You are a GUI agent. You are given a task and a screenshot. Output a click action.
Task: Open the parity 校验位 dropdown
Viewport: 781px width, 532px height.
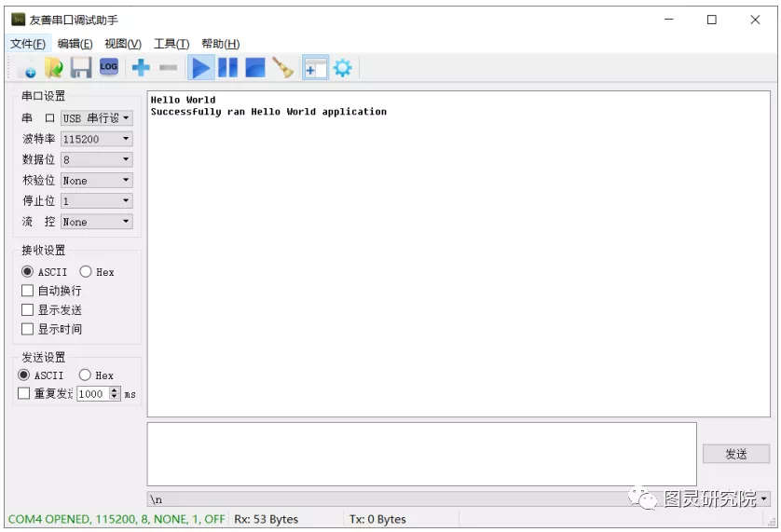pos(97,181)
